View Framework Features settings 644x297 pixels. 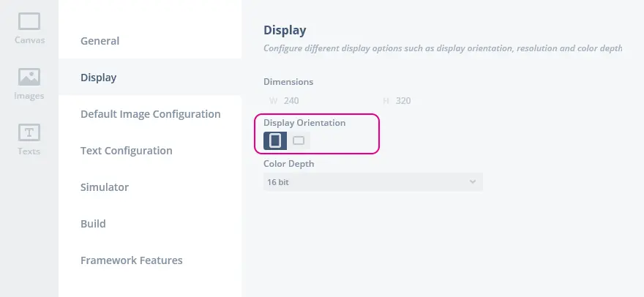coord(131,260)
